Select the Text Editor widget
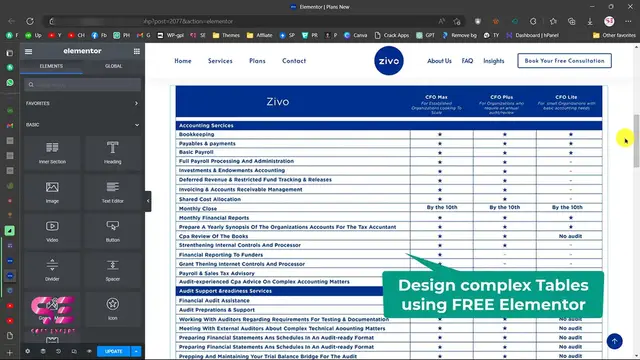Screen dimensions: 640x360 click(x=113, y=192)
